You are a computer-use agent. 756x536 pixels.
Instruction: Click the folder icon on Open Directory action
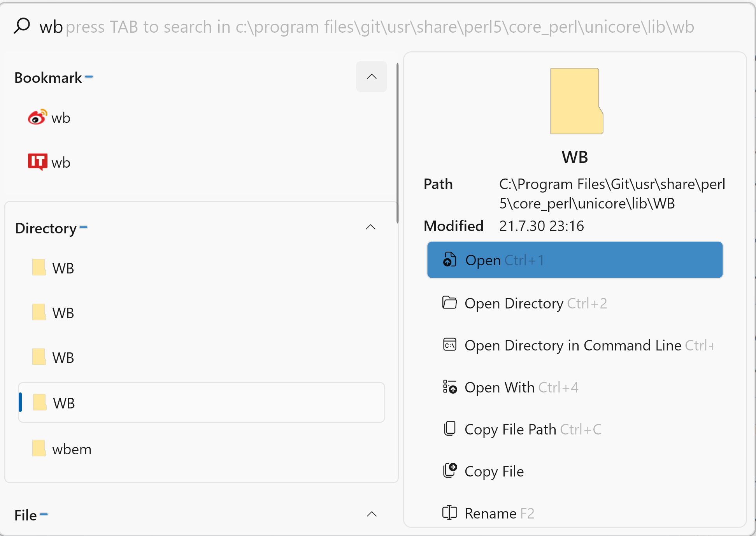pos(450,303)
